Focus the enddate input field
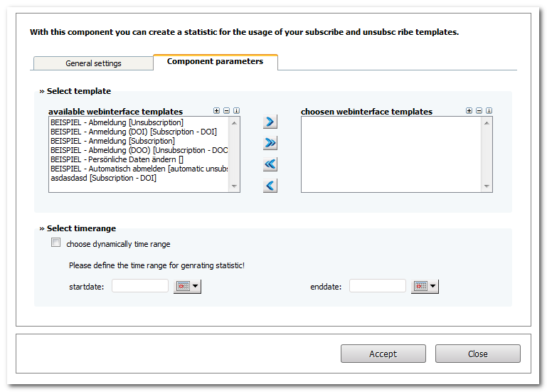Image resolution: width=547 pixels, height=392 pixels. click(378, 286)
